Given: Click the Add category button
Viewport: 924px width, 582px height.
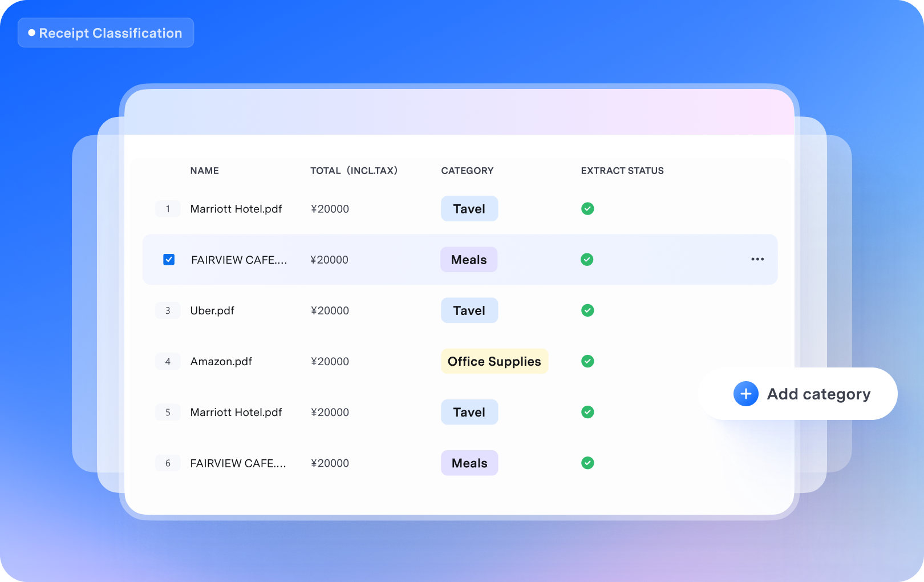Looking at the screenshot, I should click(x=798, y=394).
